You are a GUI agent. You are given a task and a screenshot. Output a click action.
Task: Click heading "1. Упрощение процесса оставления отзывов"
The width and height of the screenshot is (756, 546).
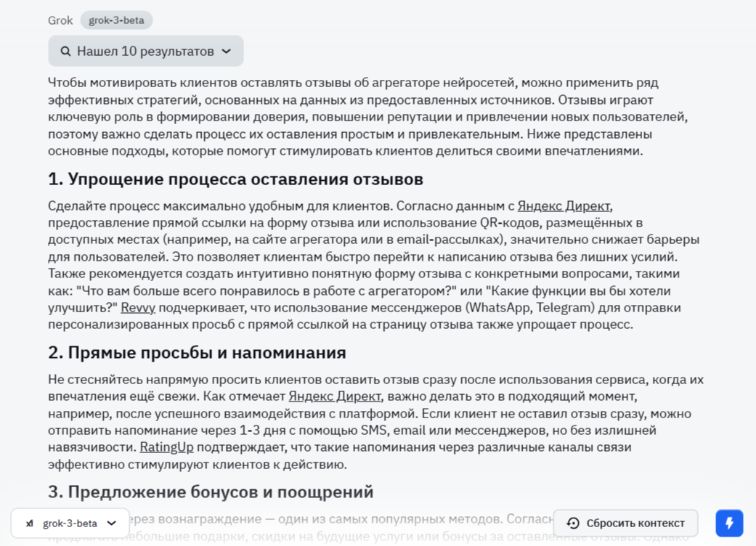pyautogui.click(x=235, y=179)
